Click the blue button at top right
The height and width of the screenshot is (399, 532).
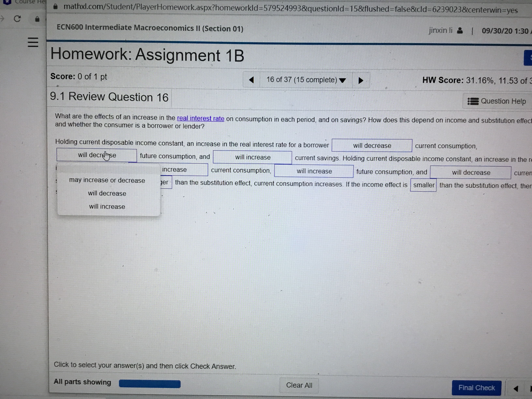(528, 58)
